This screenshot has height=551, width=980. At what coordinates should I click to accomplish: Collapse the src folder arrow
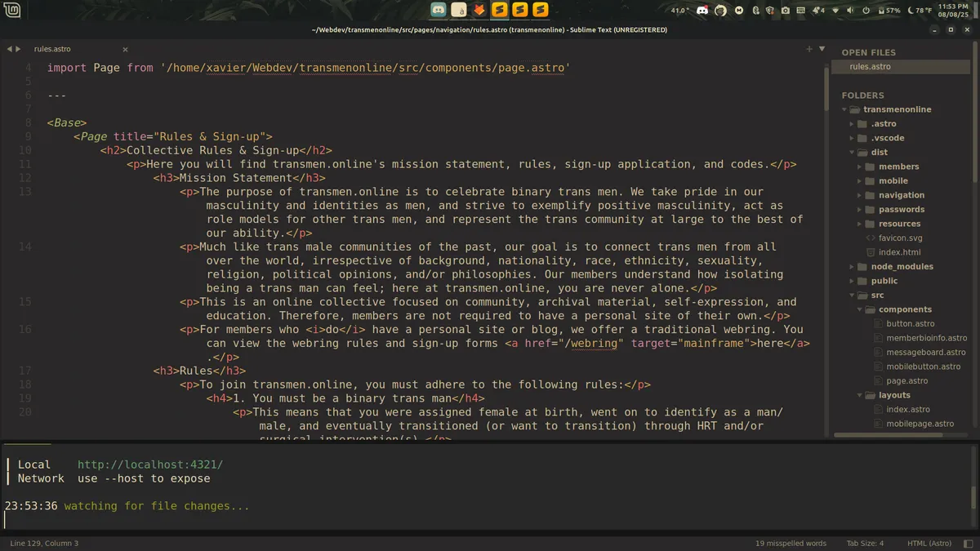tap(853, 295)
